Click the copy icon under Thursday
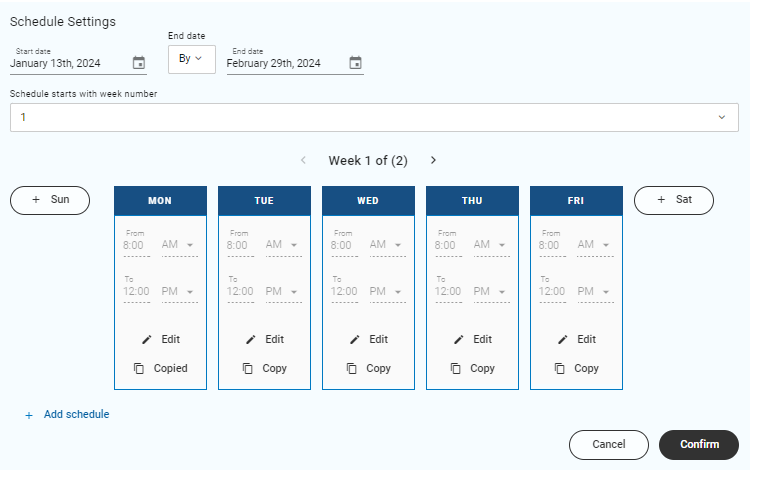Viewport: 765px width, 477px height. tap(456, 368)
